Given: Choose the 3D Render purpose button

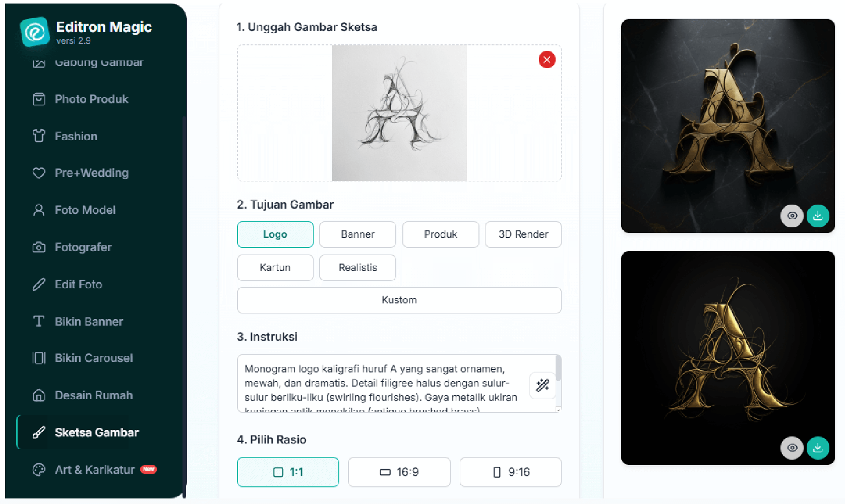Looking at the screenshot, I should pyautogui.click(x=523, y=234).
